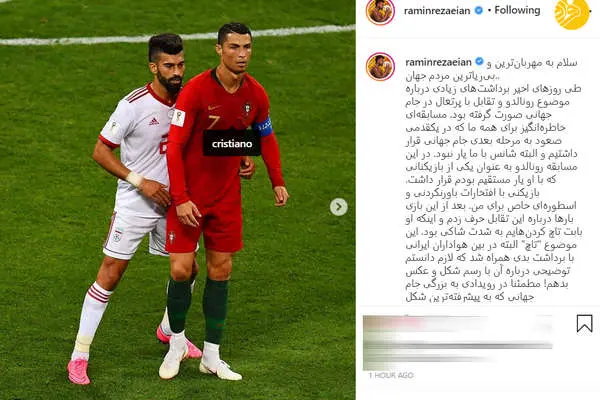Open the profile avatar in the post header
The width and height of the screenshot is (600, 400).
(380, 11)
